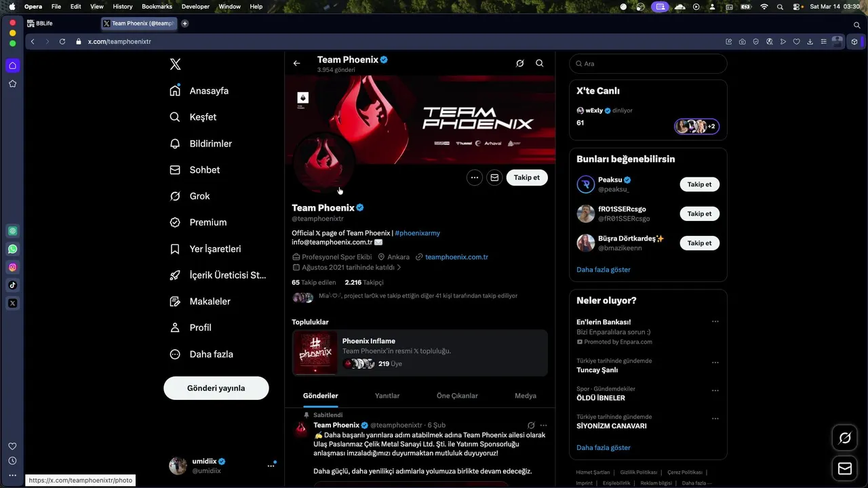Viewport: 868px width, 488px height.
Task: Open the Bookmarks menu in menu bar
Action: [x=157, y=6]
